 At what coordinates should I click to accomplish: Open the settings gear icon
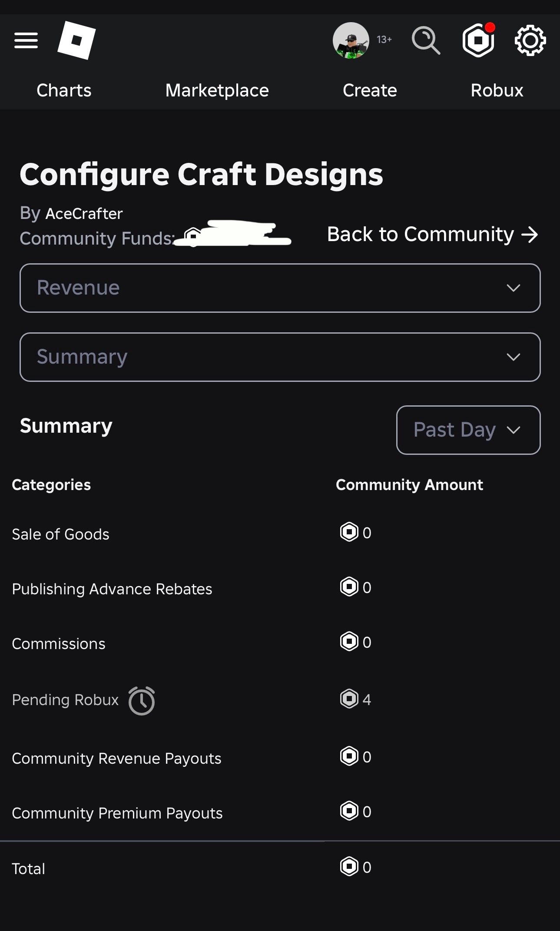530,40
